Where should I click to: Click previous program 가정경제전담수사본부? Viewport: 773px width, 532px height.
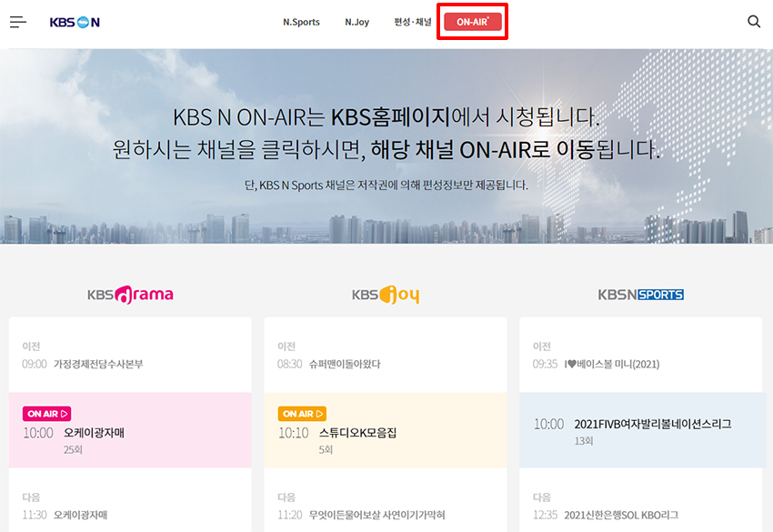pos(98,365)
